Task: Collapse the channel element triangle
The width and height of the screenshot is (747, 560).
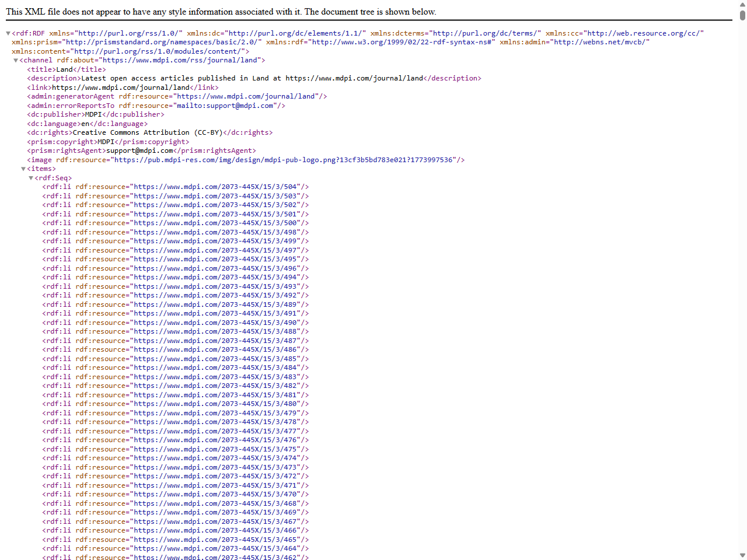Action: pos(16,61)
